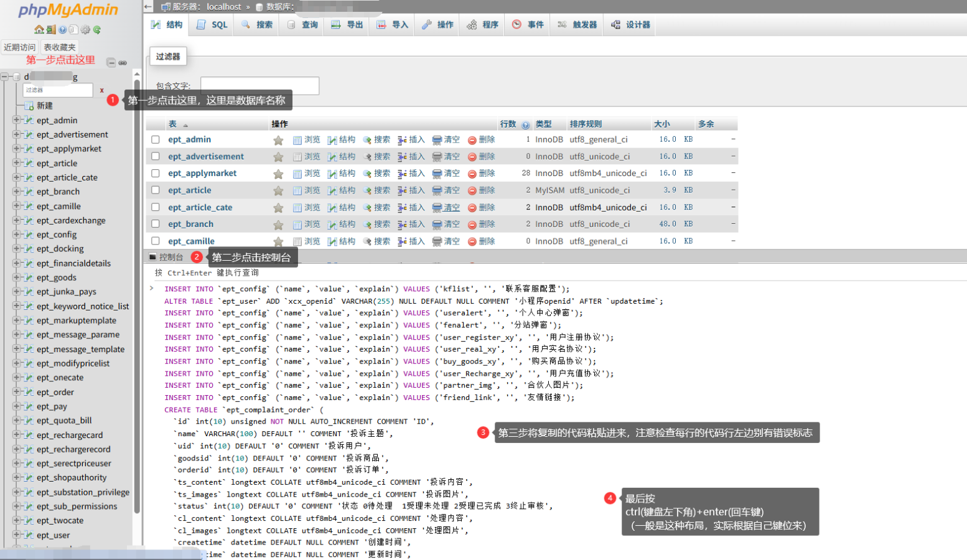Click the 包含文字 filter text box
The width and height of the screenshot is (967, 560).
[x=259, y=86]
